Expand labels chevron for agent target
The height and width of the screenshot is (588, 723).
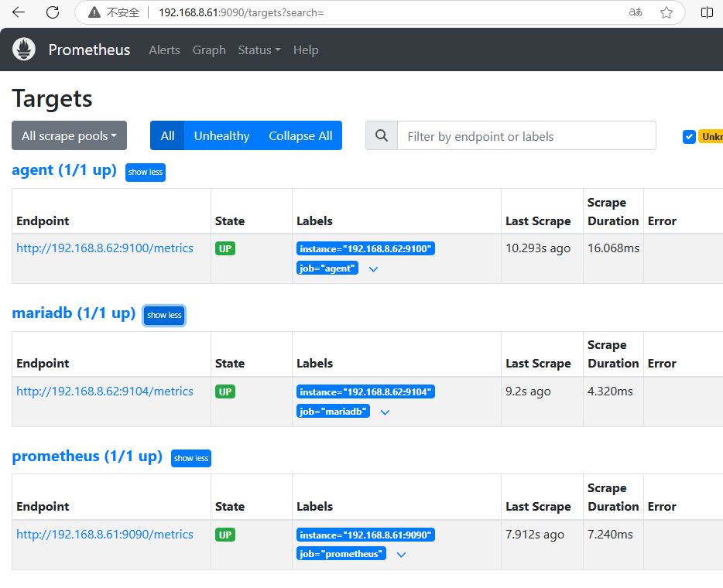pyautogui.click(x=373, y=269)
